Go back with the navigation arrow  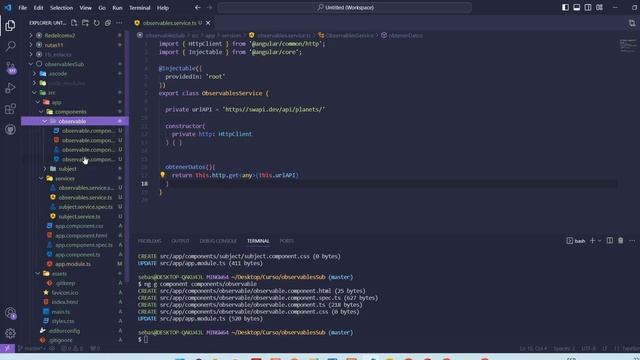tap(198, 7)
